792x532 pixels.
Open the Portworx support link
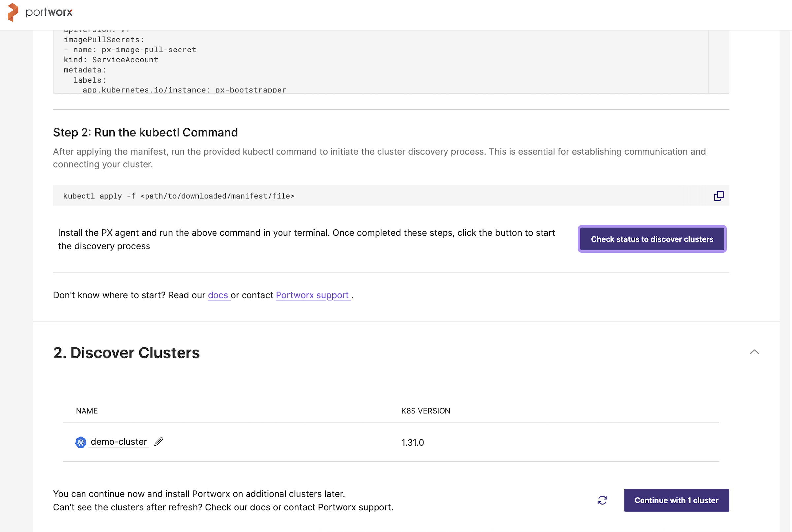click(313, 295)
